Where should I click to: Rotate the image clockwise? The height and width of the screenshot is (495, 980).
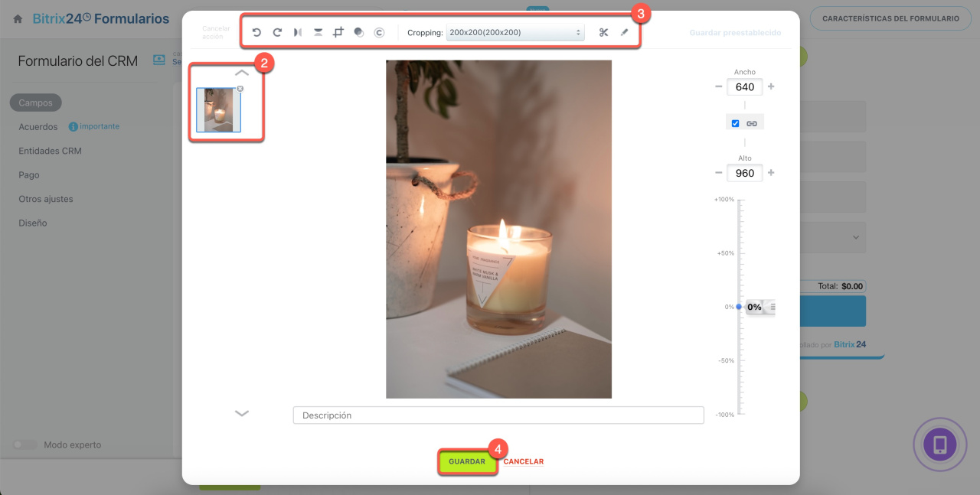coord(277,33)
